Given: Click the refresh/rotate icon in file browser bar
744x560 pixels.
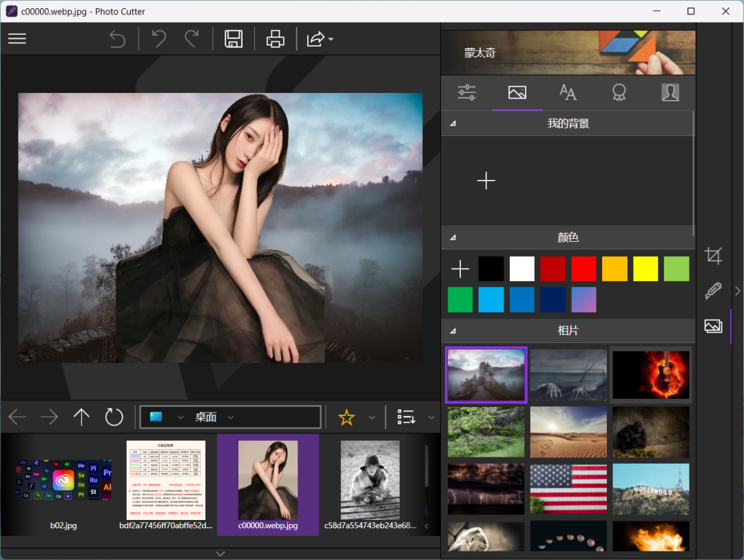Looking at the screenshot, I should (x=114, y=417).
